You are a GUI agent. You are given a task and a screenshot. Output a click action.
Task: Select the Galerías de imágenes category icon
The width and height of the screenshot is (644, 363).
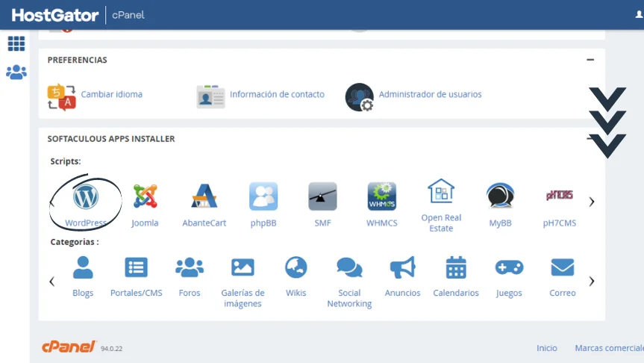(243, 267)
